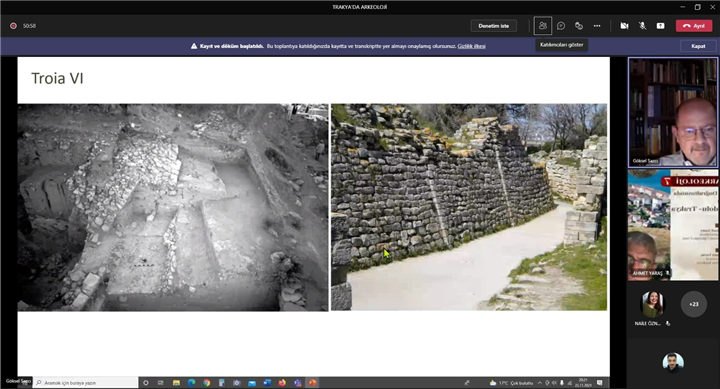Screen dimensions: 720x389
Task: Click the system tray microphone icon
Action: tap(562, 383)
